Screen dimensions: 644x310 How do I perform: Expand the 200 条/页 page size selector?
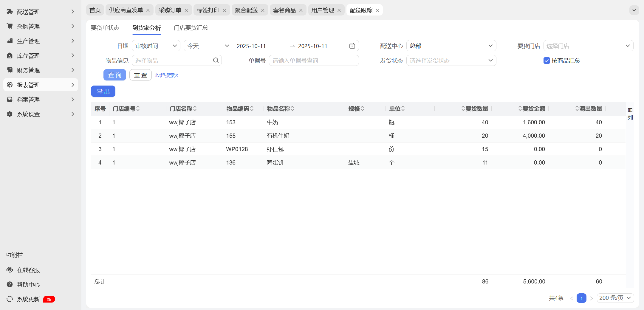[615, 298]
